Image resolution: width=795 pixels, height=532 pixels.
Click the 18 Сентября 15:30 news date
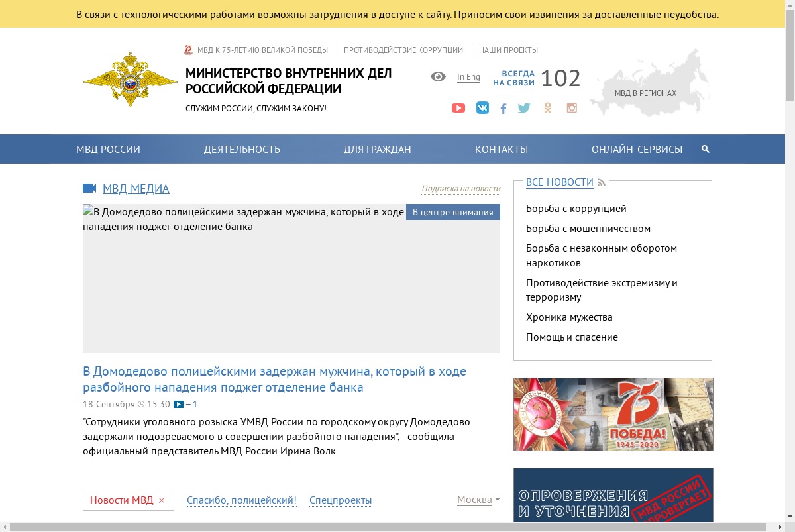(x=127, y=404)
